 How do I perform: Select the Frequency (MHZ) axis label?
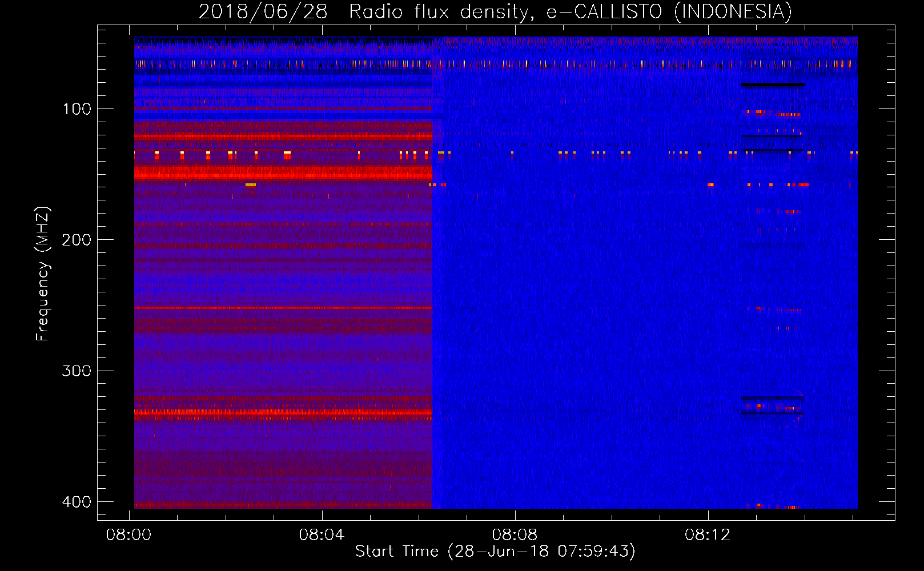[x=43, y=274]
